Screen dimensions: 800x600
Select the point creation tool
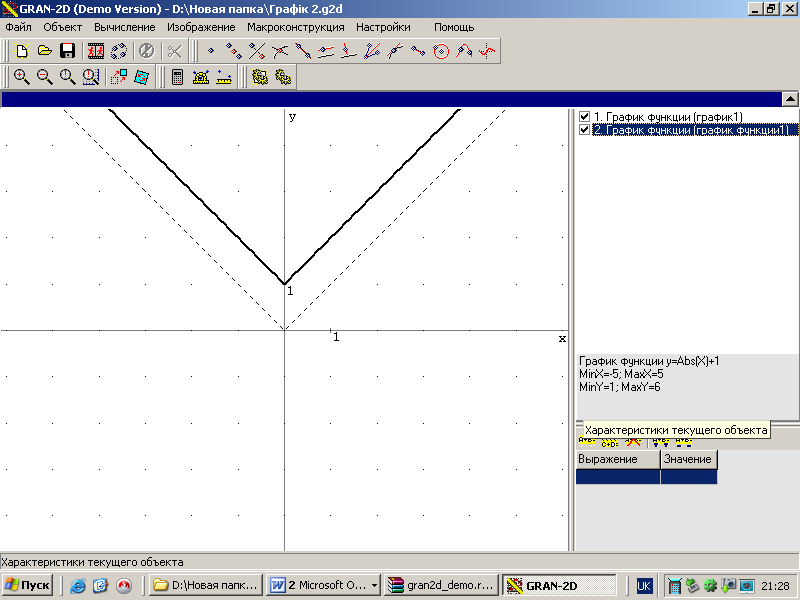tap(210, 51)
